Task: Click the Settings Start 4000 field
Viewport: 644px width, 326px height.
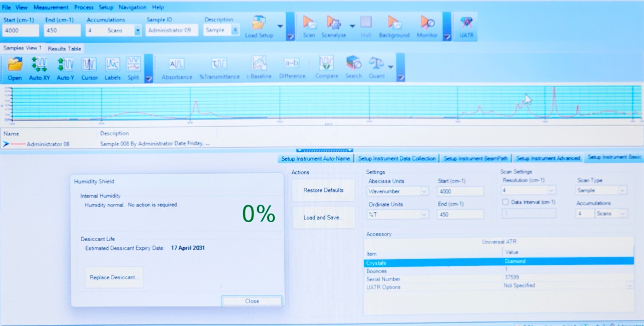Action: coord(460,191)
